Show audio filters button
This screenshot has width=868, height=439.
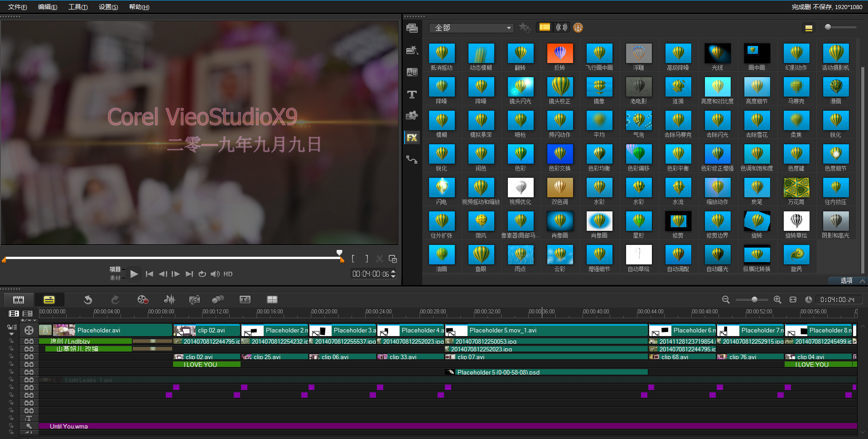click(x=562, y=27)
